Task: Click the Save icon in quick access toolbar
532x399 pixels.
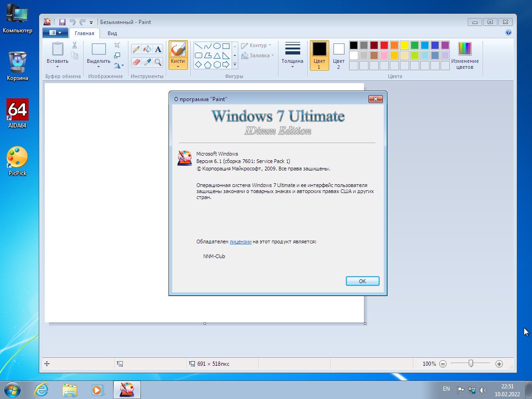Action: click(62, 22)
